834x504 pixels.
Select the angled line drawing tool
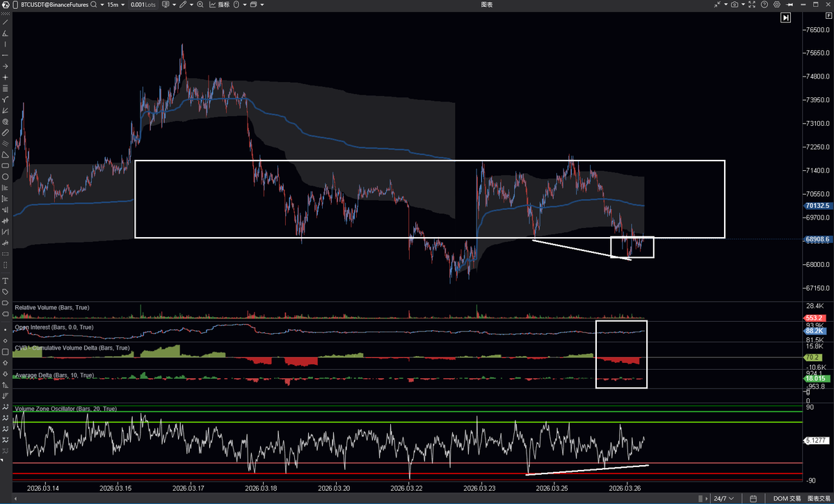point(6,33)
